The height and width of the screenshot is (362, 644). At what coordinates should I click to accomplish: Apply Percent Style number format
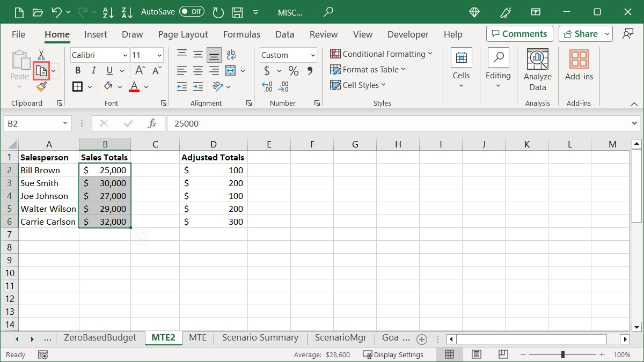click(292, 70)
